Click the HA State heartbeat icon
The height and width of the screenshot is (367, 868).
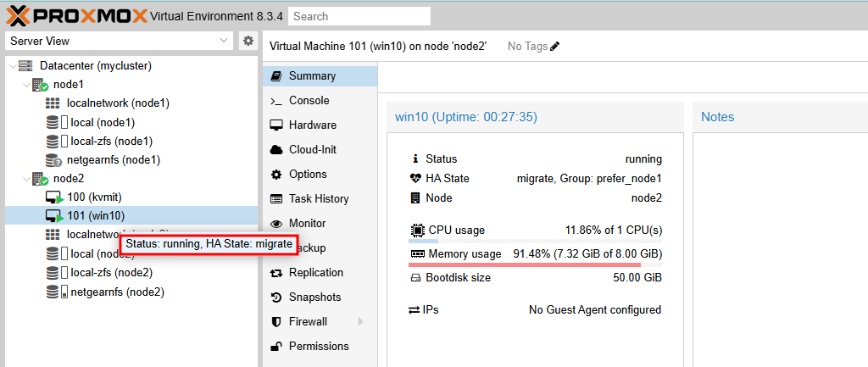point(415,178)
